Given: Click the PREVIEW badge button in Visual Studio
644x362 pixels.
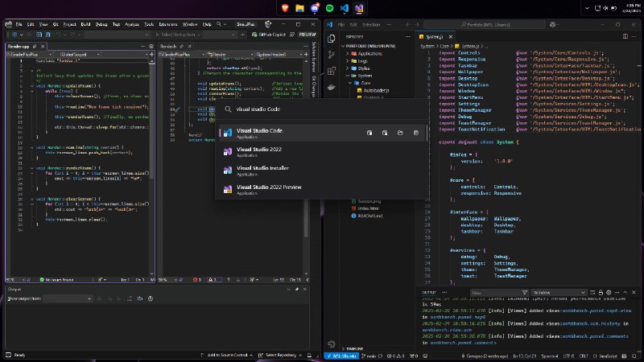Looking at the screenshot, I should click(x=308, y=35).
